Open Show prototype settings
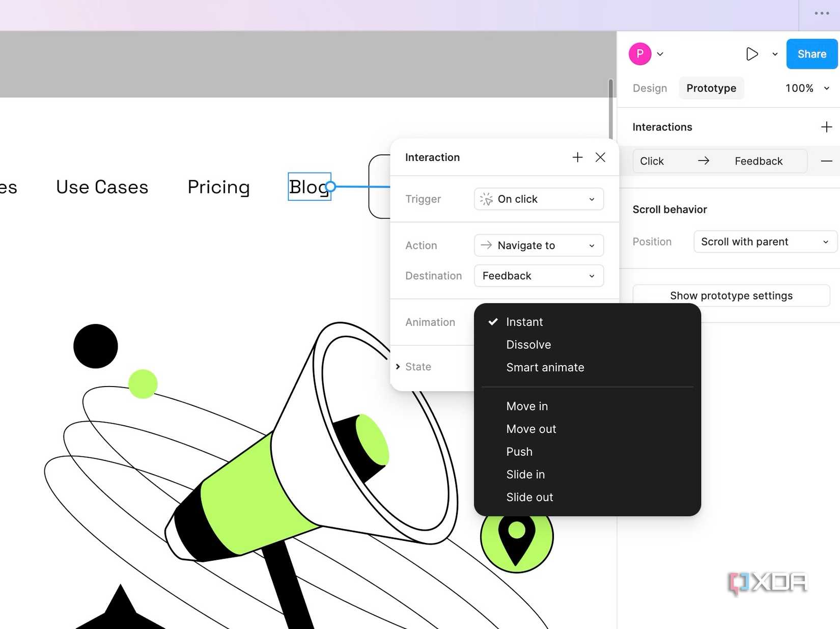The height and width of the screenshot is (629, 840). 731,295
